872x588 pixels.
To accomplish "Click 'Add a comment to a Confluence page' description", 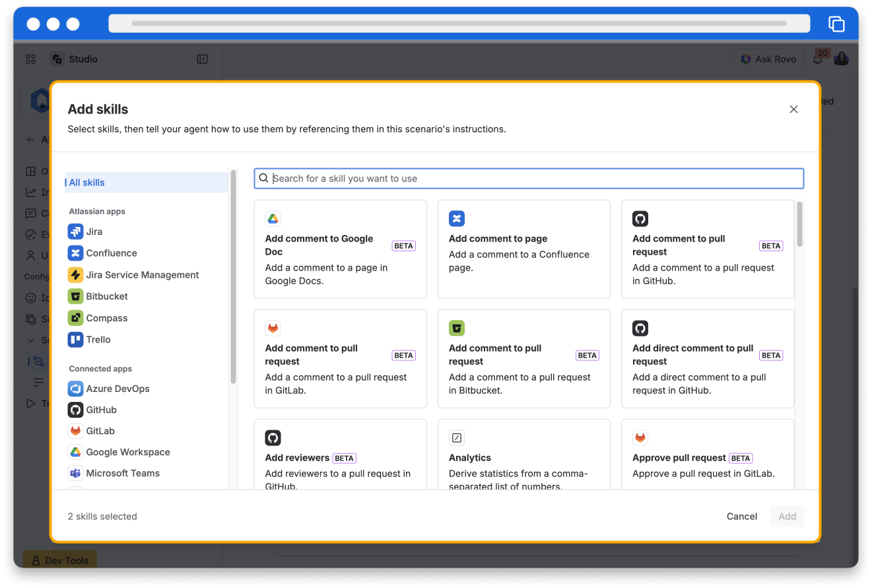I will click(519, 261).
